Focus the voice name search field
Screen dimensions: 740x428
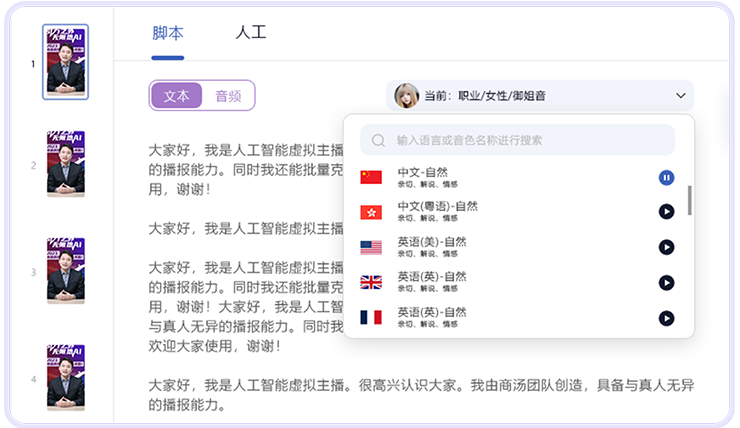pyautogui.click(x=520, y=141)
